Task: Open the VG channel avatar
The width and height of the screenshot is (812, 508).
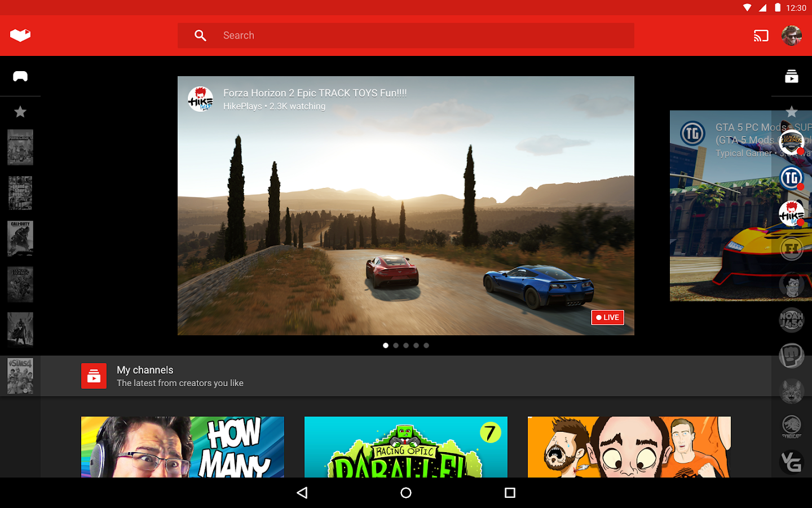Action: pos(792,462)
